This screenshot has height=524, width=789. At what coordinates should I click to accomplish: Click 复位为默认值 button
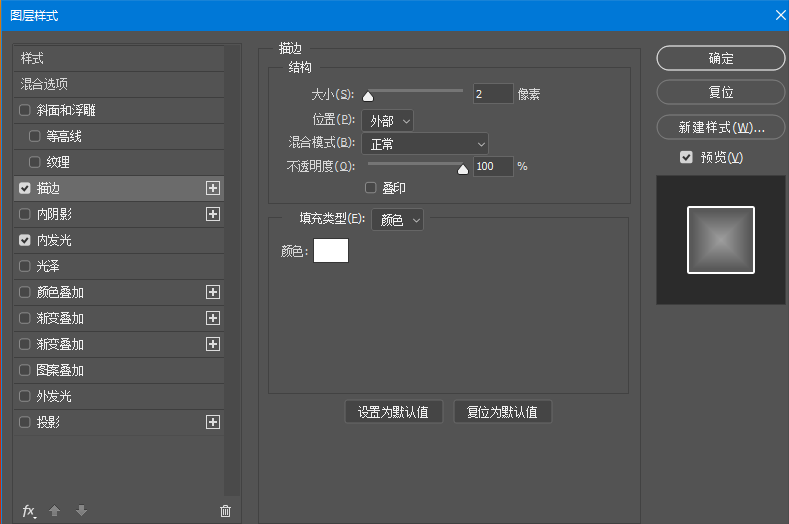[502, 412]
